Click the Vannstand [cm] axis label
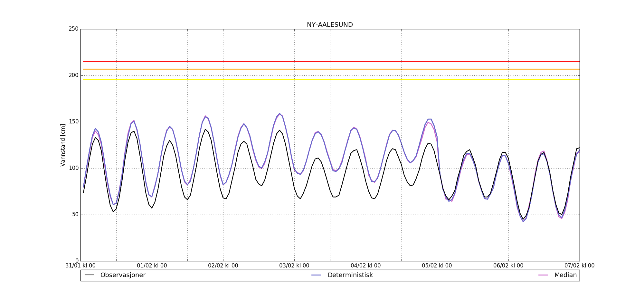The height and width of the screenshot is (290, 644). click(63, 145)
